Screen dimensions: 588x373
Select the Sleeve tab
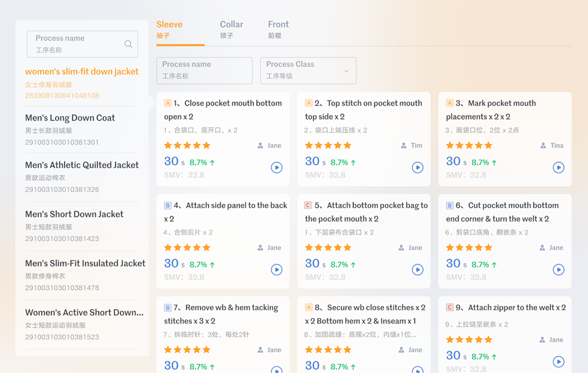point(170,29)
